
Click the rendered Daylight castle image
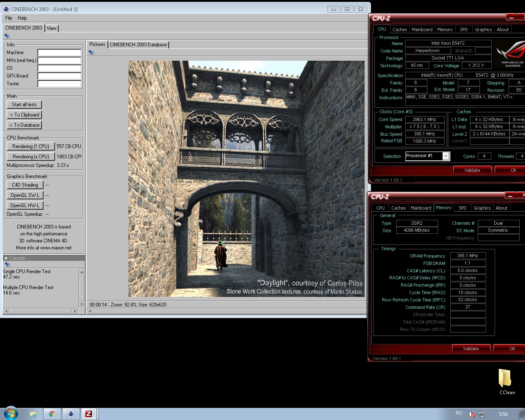pos(246,179)
